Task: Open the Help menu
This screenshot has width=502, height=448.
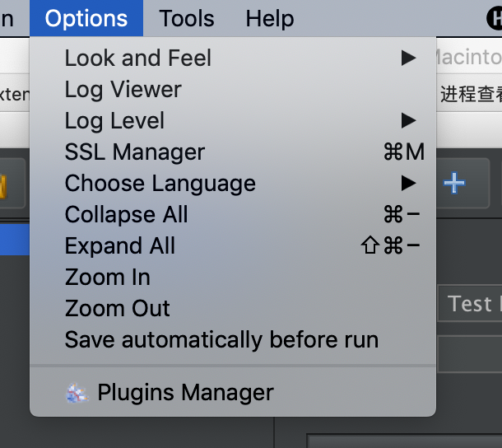Action: tap(270, 18)
